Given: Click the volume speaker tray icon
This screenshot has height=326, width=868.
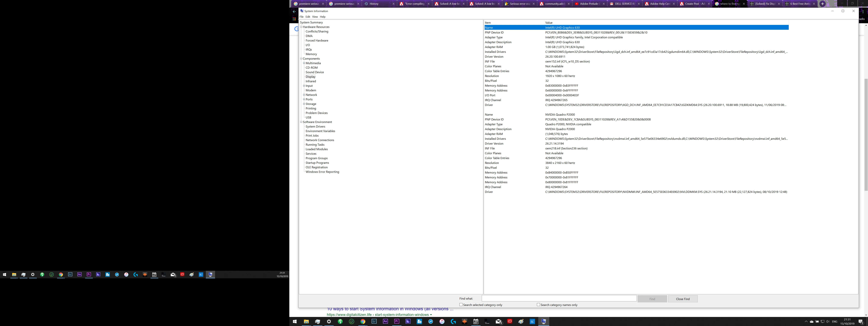Looking at the screenshot, I should pyautogui.click(x=828, y=322).
